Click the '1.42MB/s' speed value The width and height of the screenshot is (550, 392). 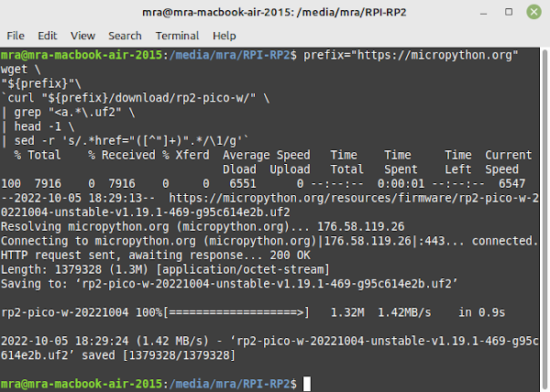[x=404, y=313]
